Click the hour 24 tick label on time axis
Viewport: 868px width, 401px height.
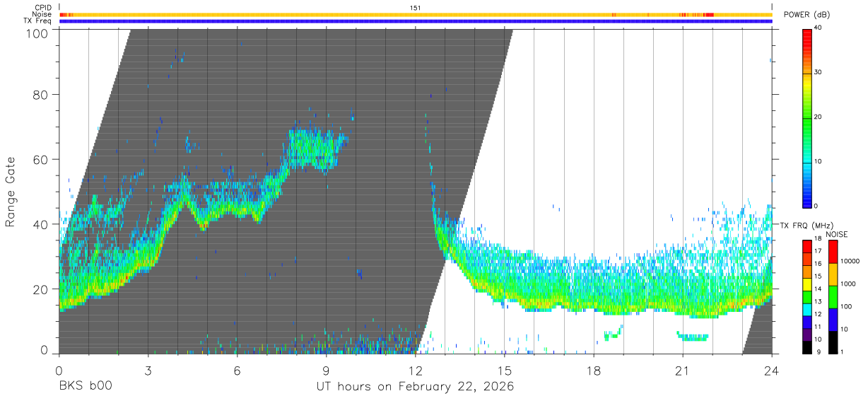[x=771, y=370]
